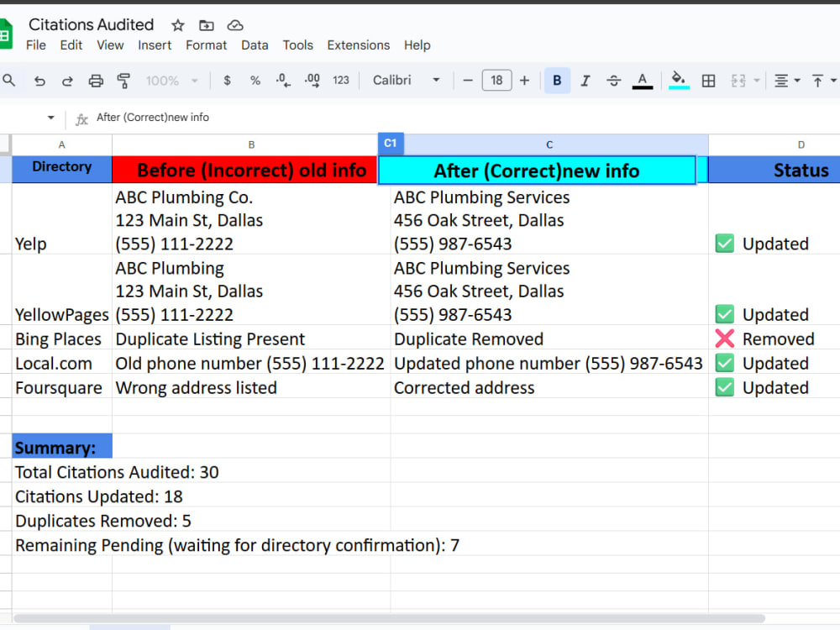The width and height of the screenshot is (840, 630).
Task: Click the Citations Audited document title
Action: [x=91, y=24]
